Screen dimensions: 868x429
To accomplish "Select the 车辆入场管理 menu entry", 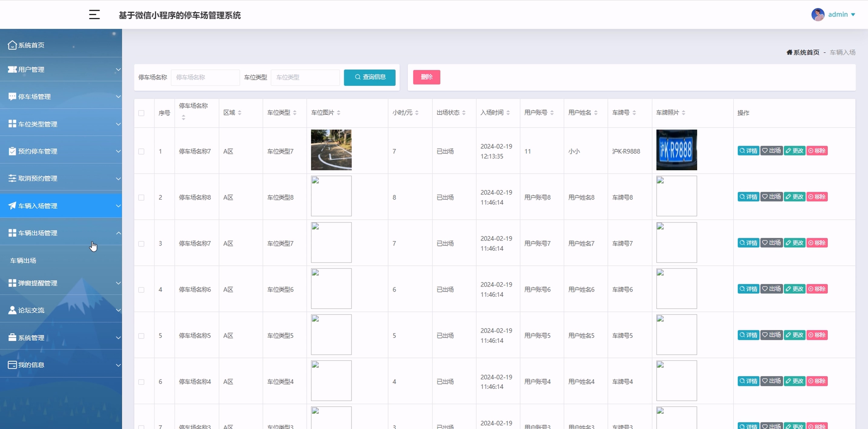I will [61, 205].
